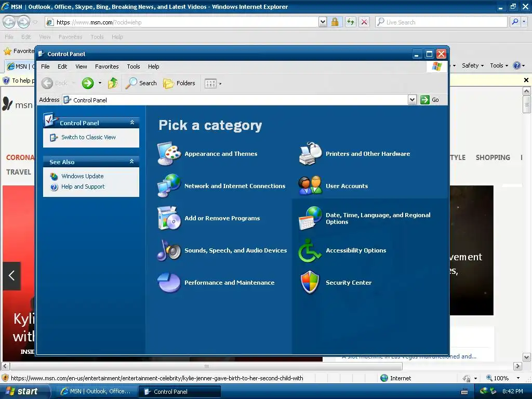Click the IE vertical scrollbar down arrow

pyautogui.click(x=527, y=357)
